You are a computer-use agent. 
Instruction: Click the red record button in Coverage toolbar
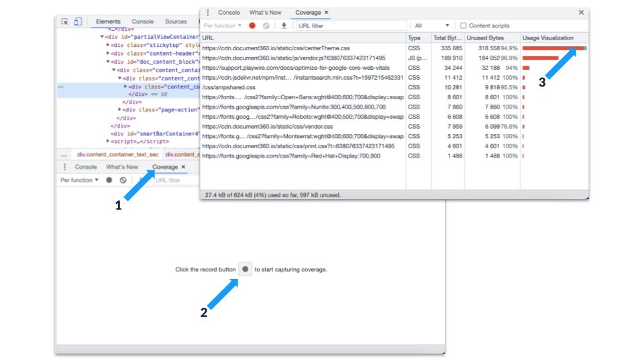click(252, 25)
